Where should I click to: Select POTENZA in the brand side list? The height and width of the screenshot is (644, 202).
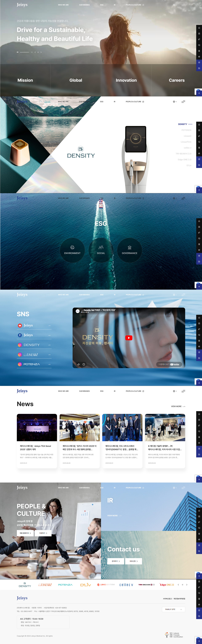[186, 130]
